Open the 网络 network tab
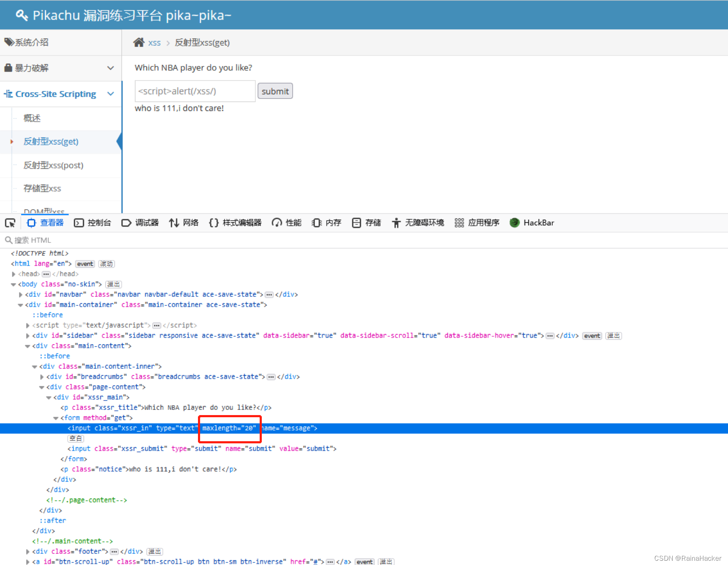 tap(183, 223)
